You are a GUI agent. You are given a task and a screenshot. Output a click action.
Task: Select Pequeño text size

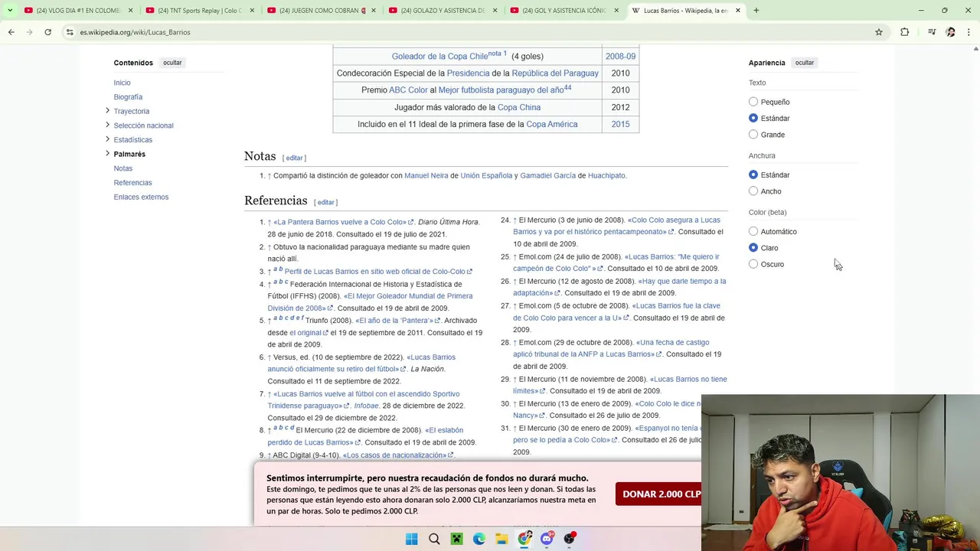click(753, 102)
